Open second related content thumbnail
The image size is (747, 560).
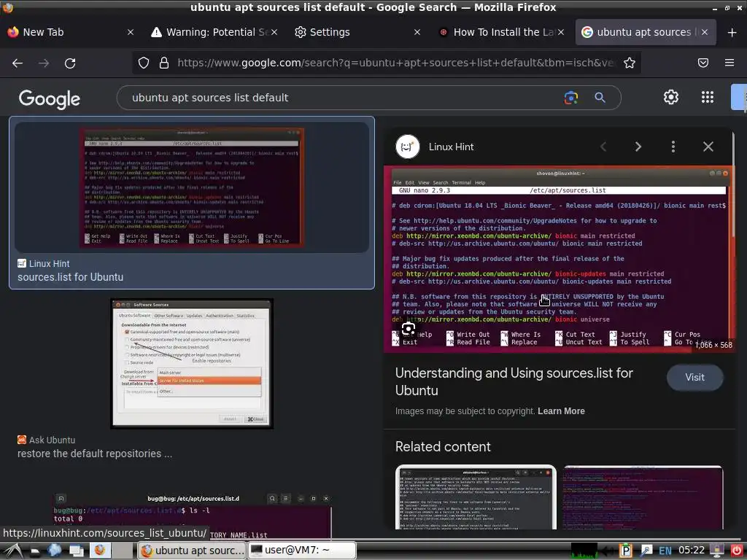[643, 497]
